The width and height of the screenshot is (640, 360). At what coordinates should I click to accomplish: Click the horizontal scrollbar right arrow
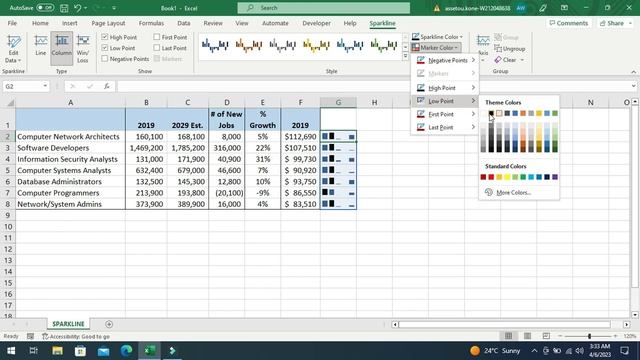[626, 324]
